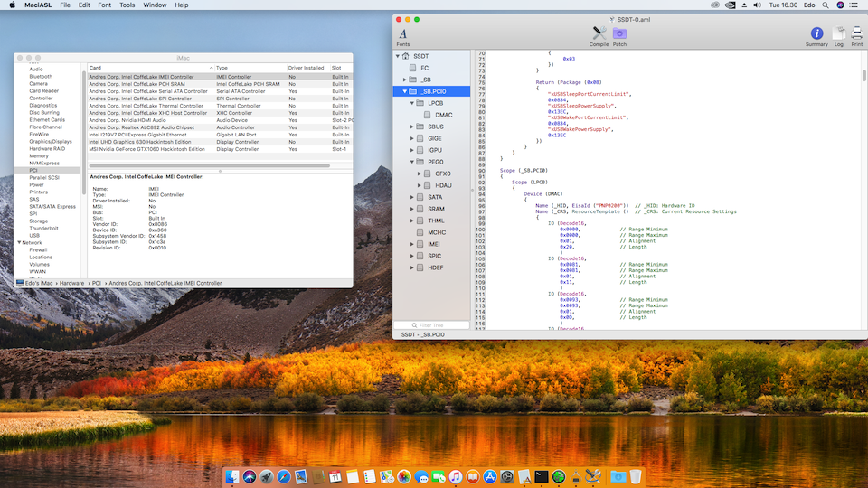Select the MCHC device in tree
868x488 pixels.
[437, 232]
